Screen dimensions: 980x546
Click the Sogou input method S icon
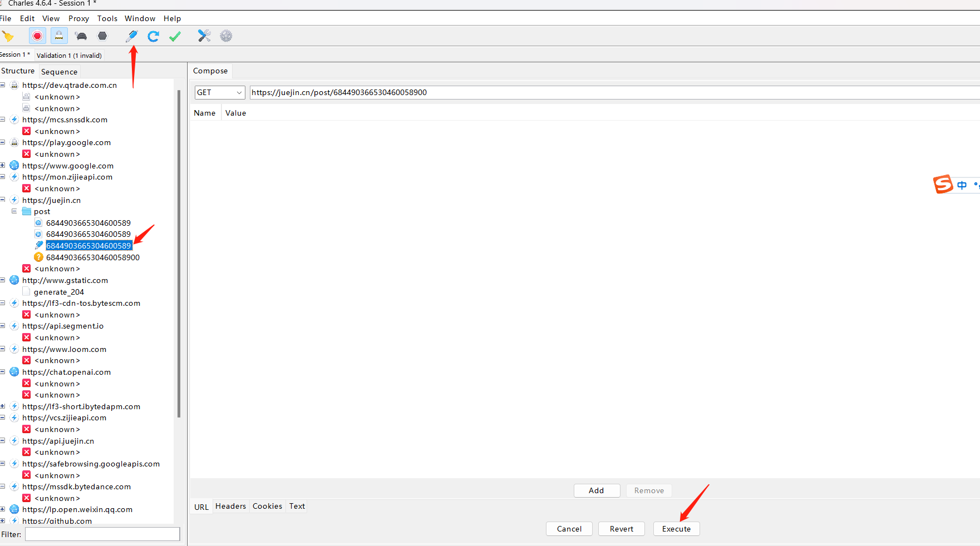[943, 184]
